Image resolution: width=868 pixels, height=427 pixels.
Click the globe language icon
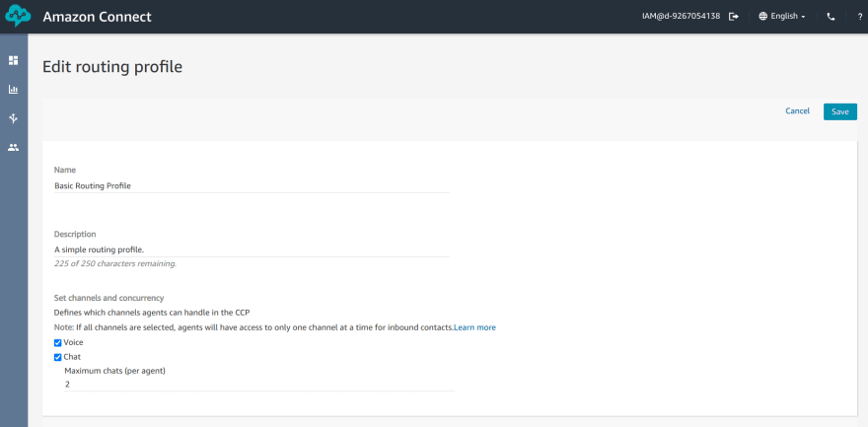pos(762,17)
